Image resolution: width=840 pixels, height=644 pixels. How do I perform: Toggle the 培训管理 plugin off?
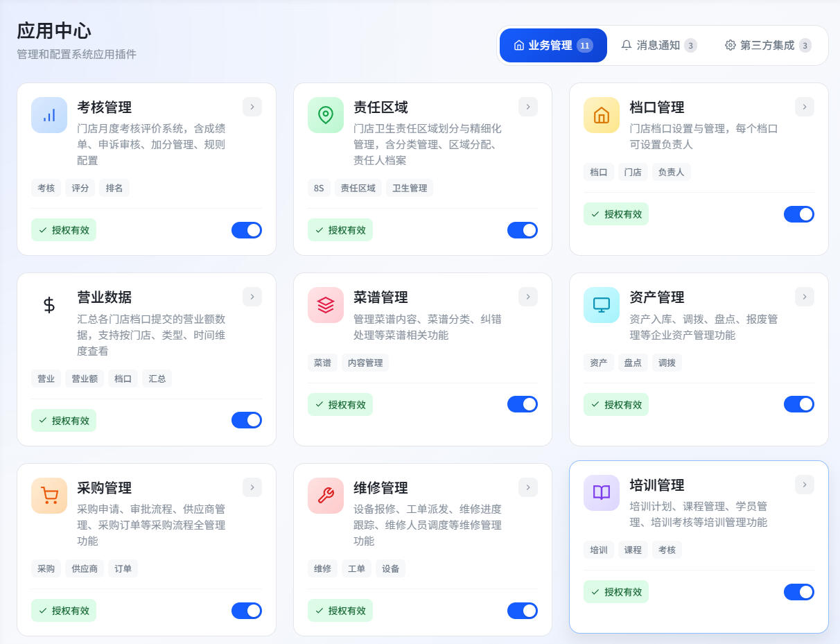tap(799, 592)
